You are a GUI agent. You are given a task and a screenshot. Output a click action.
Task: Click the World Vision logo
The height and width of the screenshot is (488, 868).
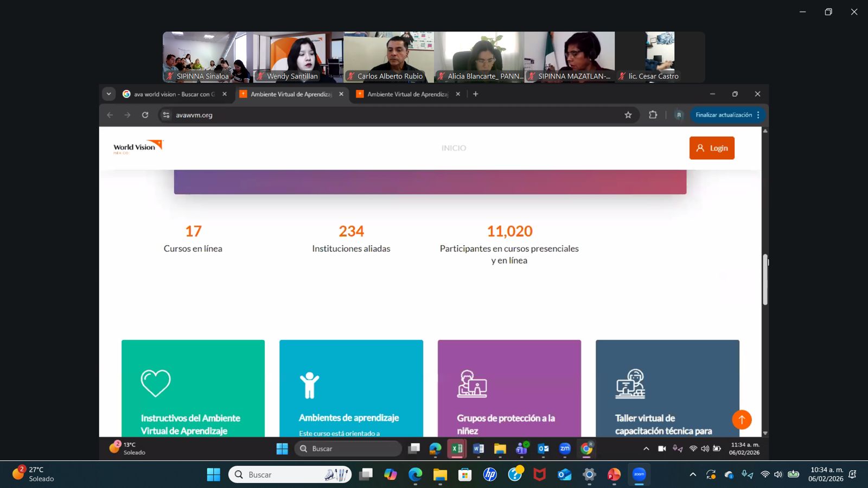(x=138, y=147)
